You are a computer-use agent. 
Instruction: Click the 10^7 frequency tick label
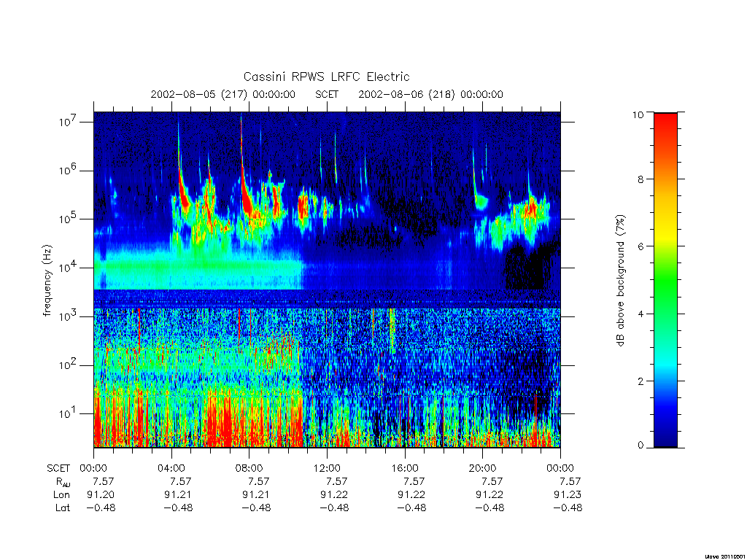pyautogui.click(x=68, y=122)
